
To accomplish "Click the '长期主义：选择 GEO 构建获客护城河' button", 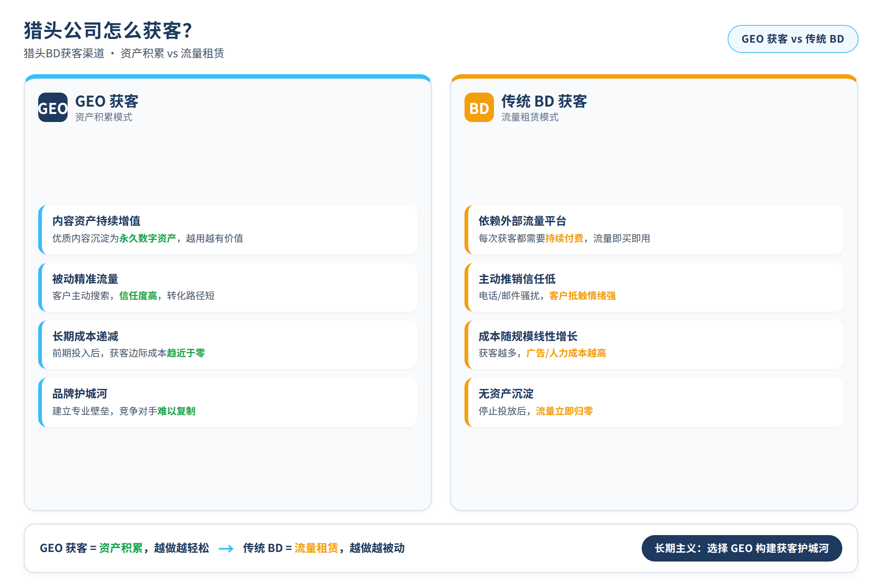I will [x=741, y=548].
